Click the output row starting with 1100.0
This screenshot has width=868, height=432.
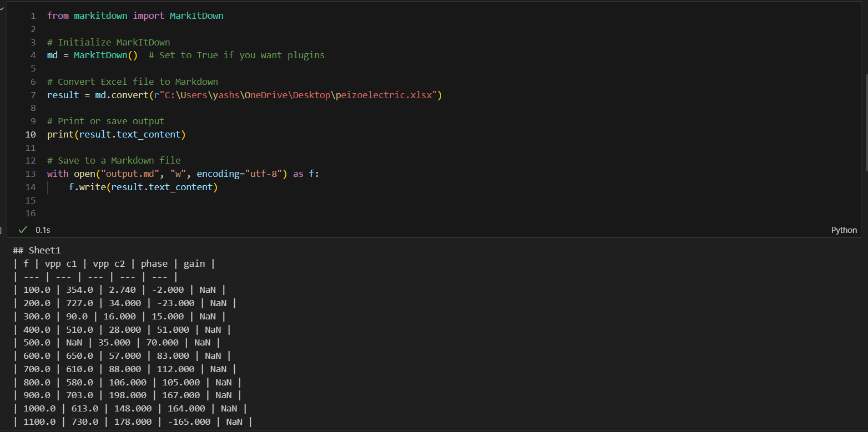coord(133,422)
